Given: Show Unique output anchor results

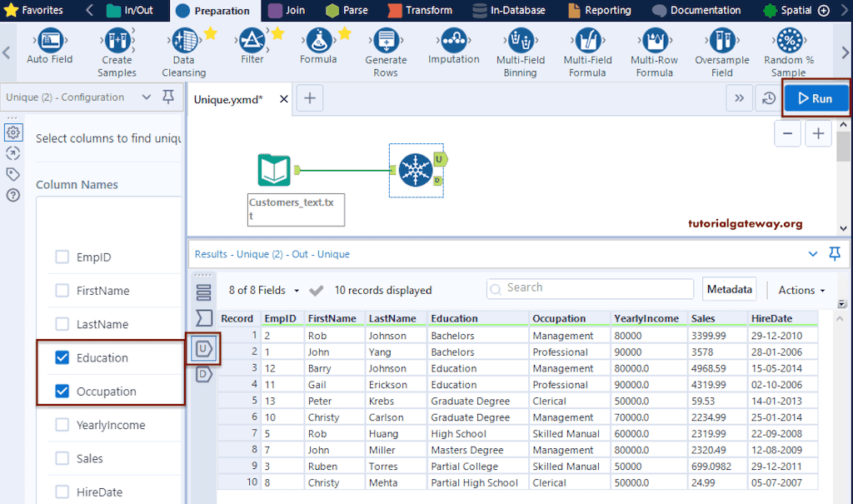Looking at the screenshot, I should pyautogui.click(x=203, y=348).
